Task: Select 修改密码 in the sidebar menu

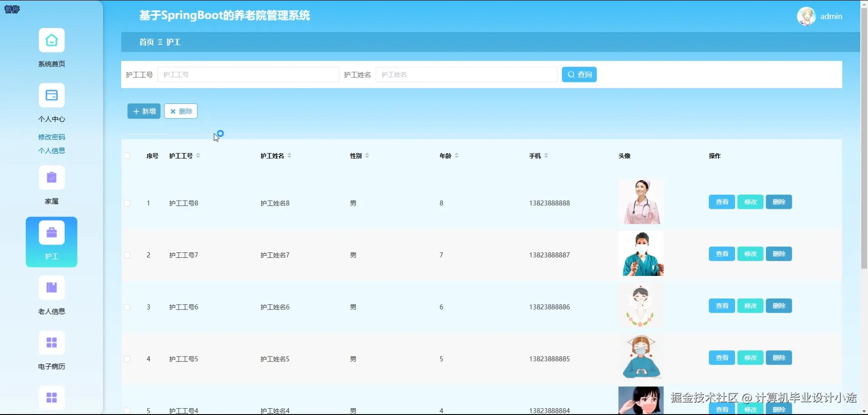Action: pos(51,136)
